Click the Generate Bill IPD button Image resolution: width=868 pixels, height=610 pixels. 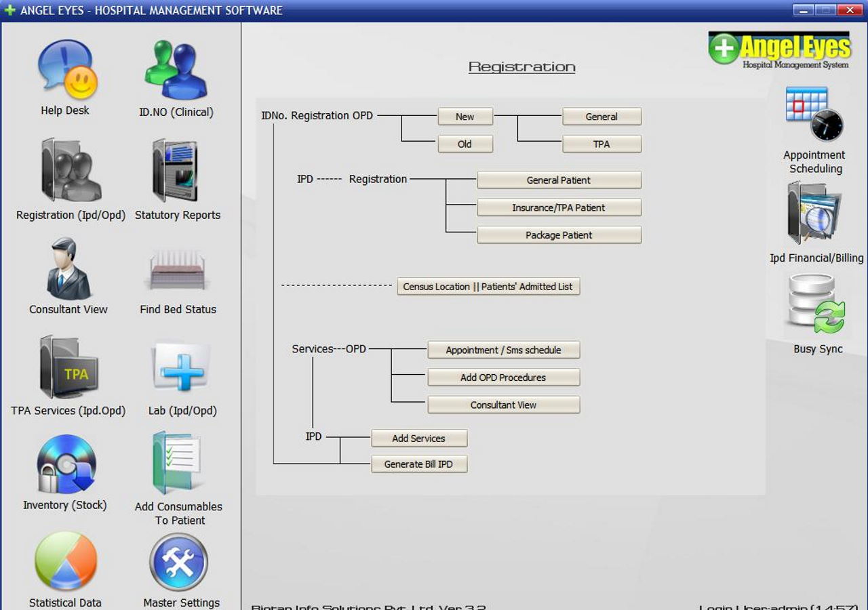coord(419,464)
